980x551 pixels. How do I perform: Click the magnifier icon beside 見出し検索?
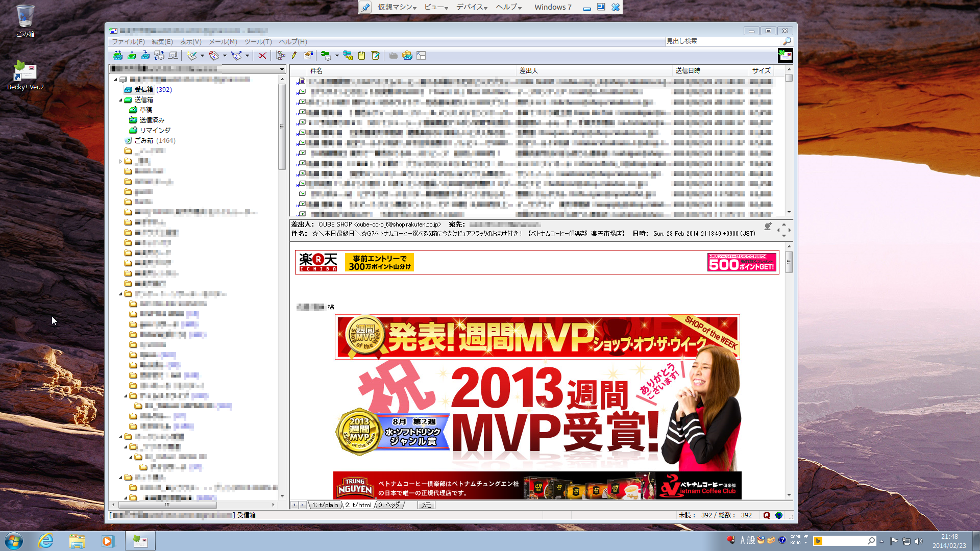[x=787, y=41]
